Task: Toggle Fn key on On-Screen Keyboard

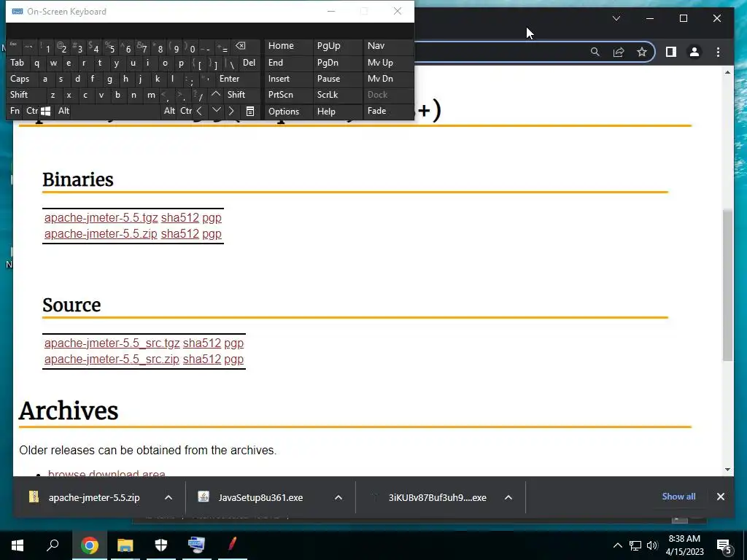Action: [15, 111]
